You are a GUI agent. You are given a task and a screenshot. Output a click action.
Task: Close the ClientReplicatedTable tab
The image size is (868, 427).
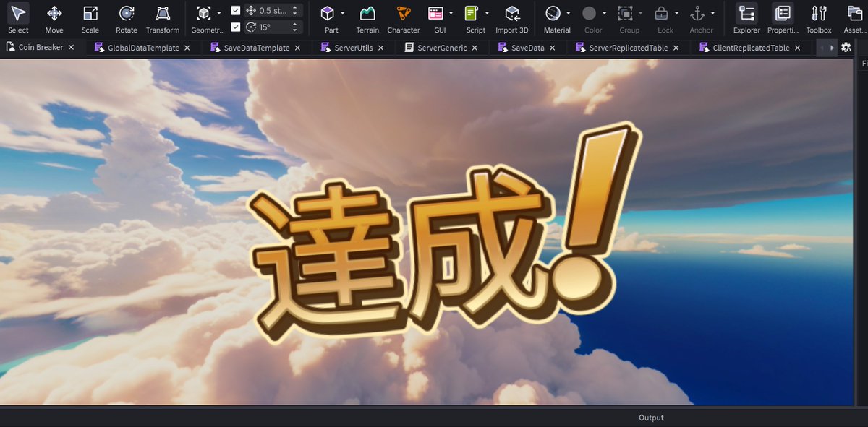pos(798,48)
